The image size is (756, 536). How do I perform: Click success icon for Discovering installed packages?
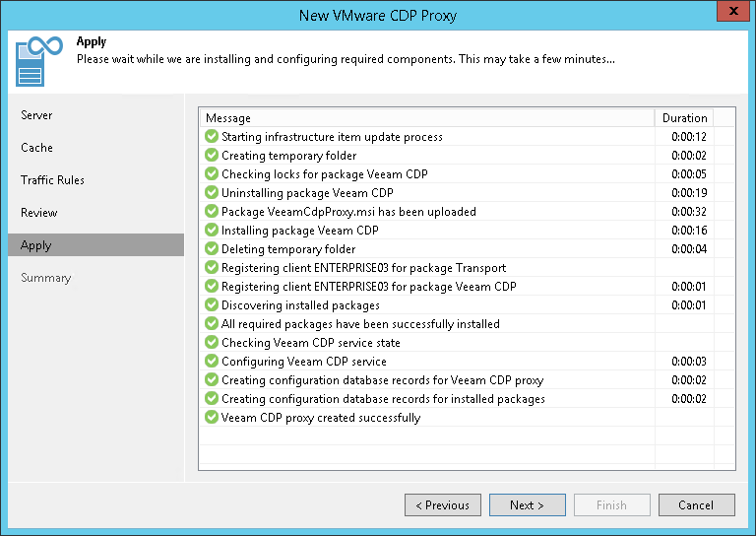(x=212, y=304)
